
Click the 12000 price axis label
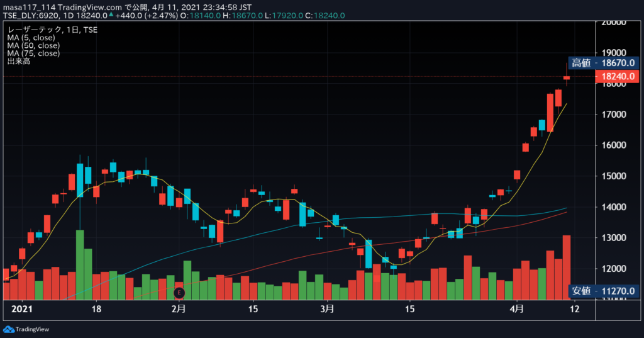[614, 269]
